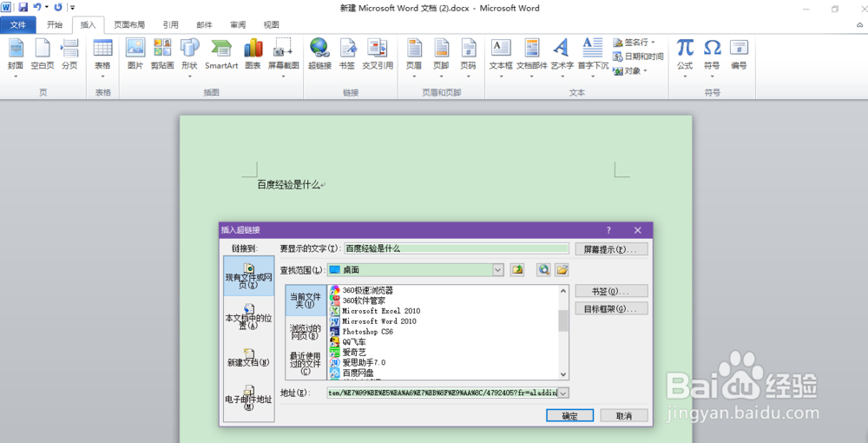Image resolution: width=868 pixels, height=443 pixels.
Task: Click the file list scrollbar thumb
Action: pos(563,321)
